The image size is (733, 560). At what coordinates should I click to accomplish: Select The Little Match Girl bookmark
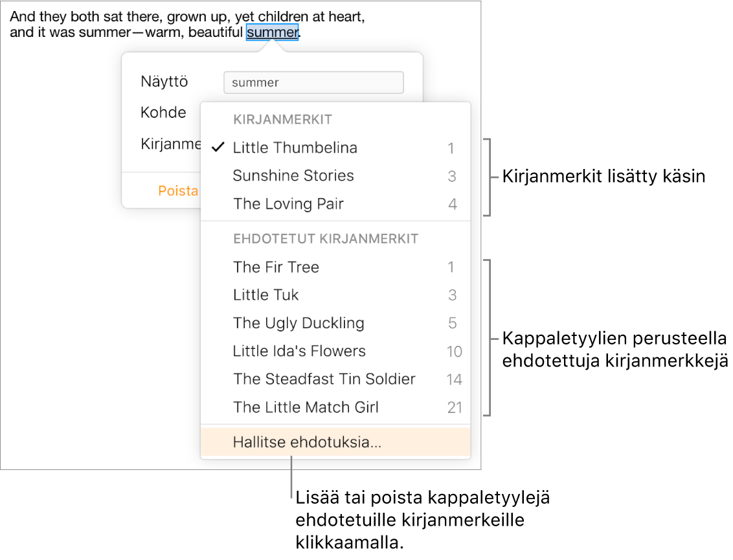click(306, 407)
